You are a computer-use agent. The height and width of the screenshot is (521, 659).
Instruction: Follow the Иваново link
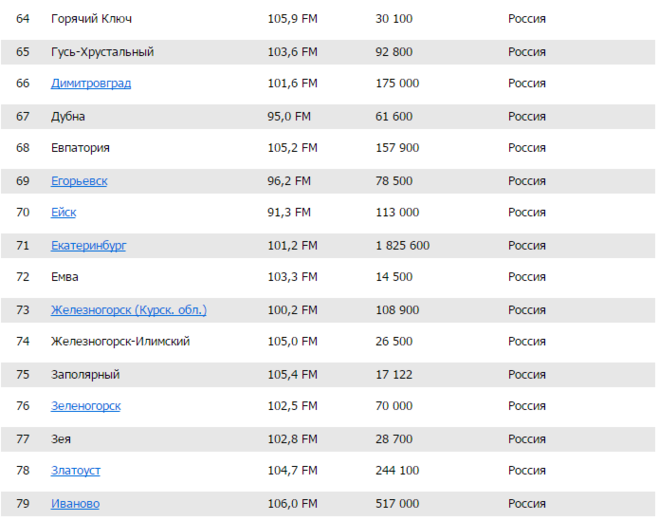coord(75,504)
